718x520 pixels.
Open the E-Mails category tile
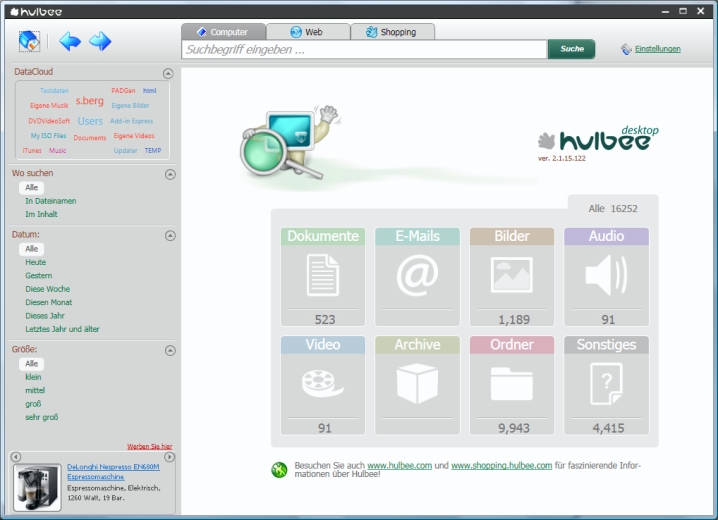pyautogui.click(x=417, y=277)
